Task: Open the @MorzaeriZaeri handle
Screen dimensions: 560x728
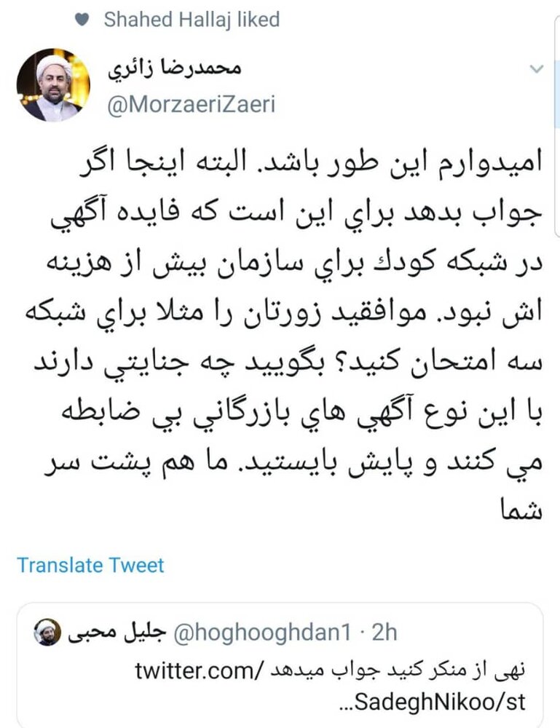Action: coord(192,104)
